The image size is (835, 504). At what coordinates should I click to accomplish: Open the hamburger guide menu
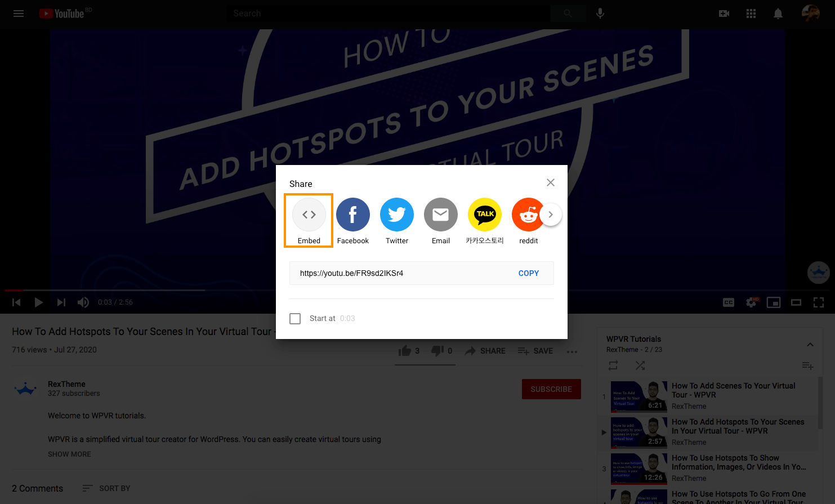pyautogui.click(x=19, y=14)
